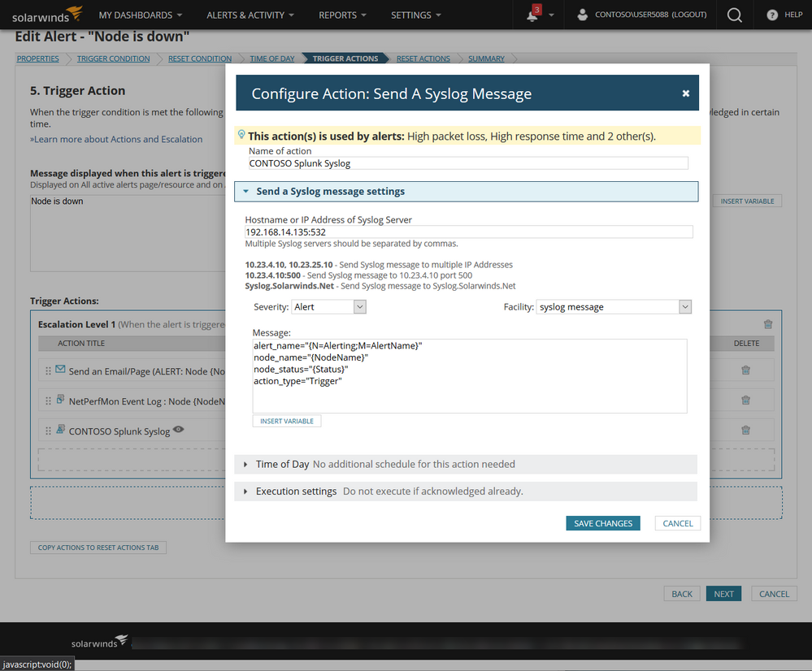The image size is (812, 671).
Task: Toggle the eye icon beside CONTOSO Splunk Syslog
Action: 179,430
